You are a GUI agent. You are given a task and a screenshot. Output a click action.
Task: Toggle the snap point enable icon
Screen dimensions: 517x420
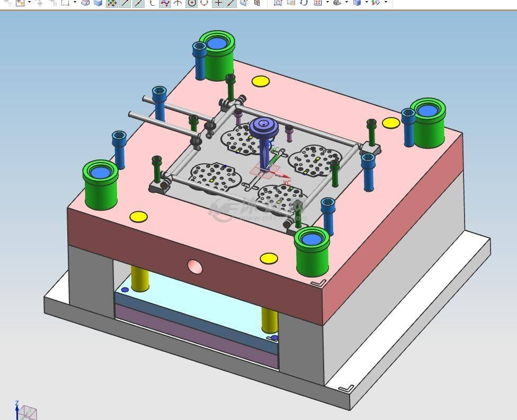tap(112, 3)
